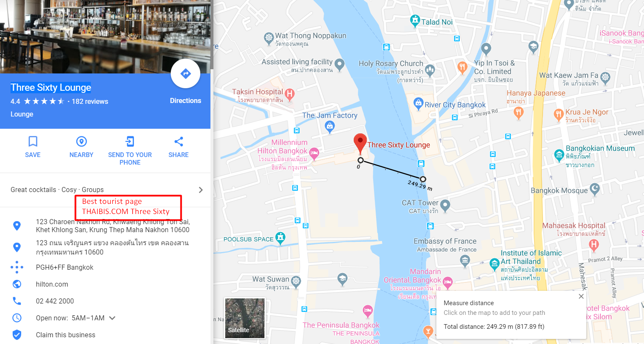Viewport: 644px width, 344px height.
Task: Click the round Directions arrow icon
Action: [186, 73]
